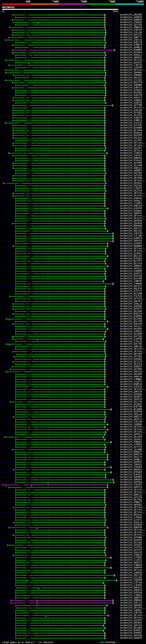Image resolution: width=146 pixels, height=644 pixels.
Task: Select label UniRef100_Q88C22
Action: point(131,495)
